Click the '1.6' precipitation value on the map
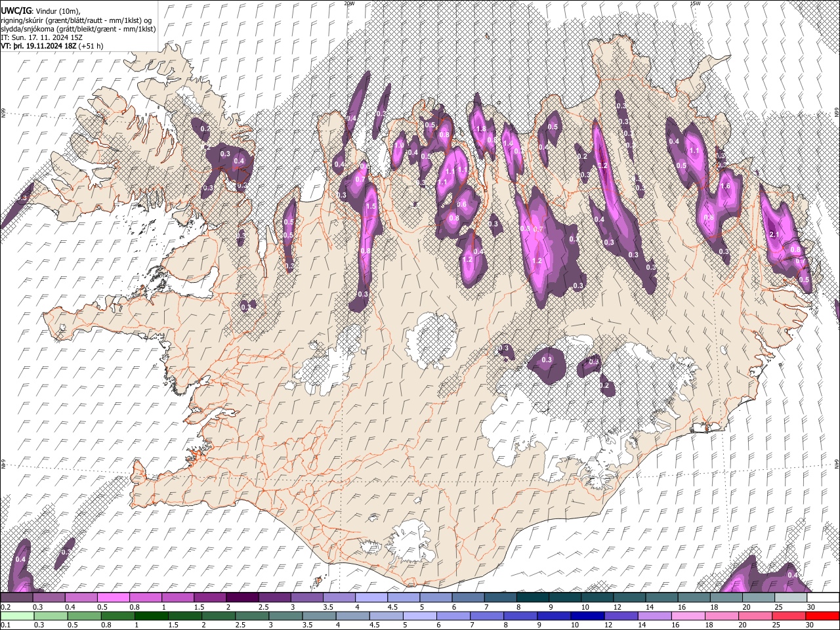This screenshot has width=840, height=630. click(725, 186)
